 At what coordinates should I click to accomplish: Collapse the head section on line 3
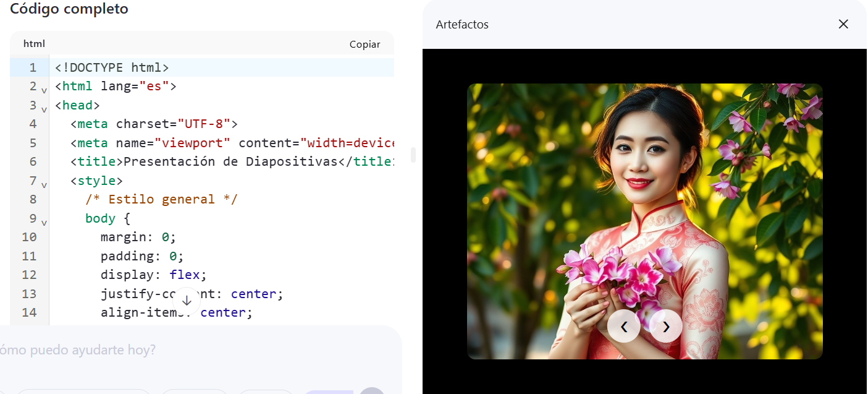coord(44,109)
